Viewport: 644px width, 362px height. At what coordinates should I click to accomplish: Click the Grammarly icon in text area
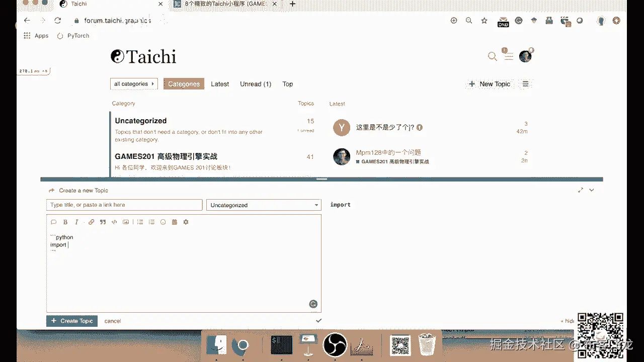point(313,304)
